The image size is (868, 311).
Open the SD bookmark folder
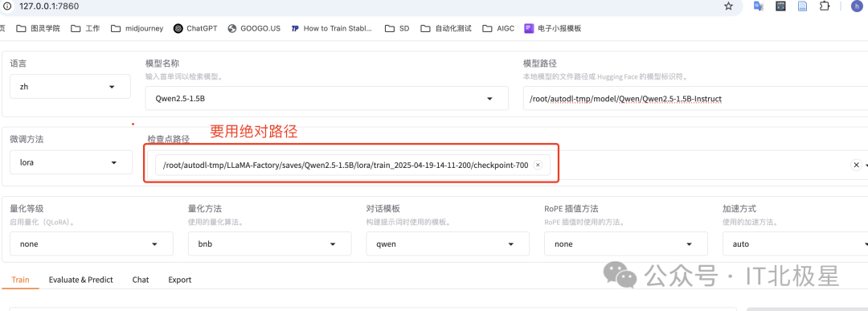click(398, 28)
